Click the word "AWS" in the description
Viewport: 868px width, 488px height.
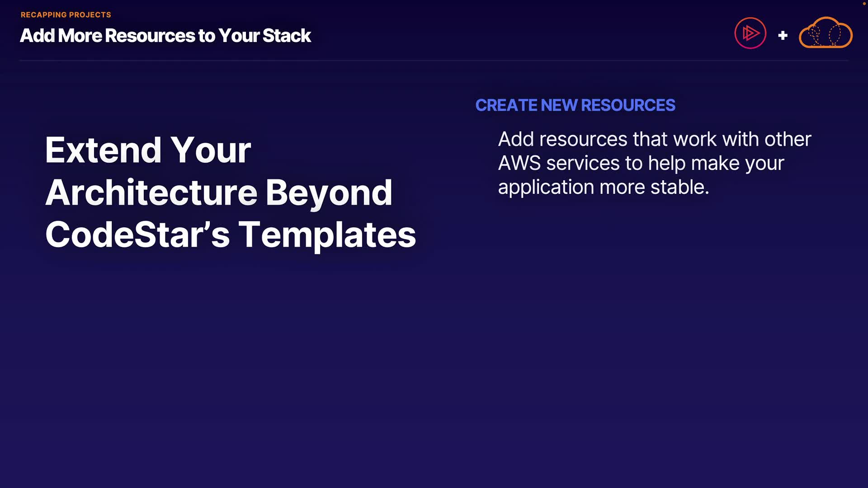tap(519, 163)
